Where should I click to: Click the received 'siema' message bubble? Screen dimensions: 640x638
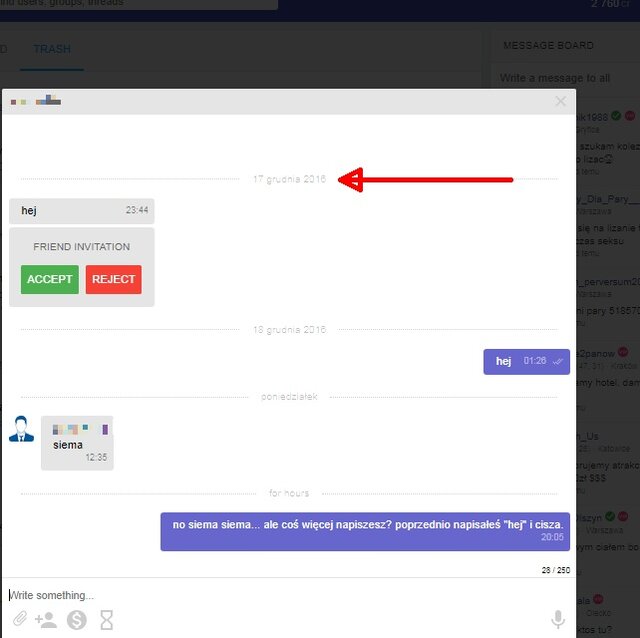point(77,445)
